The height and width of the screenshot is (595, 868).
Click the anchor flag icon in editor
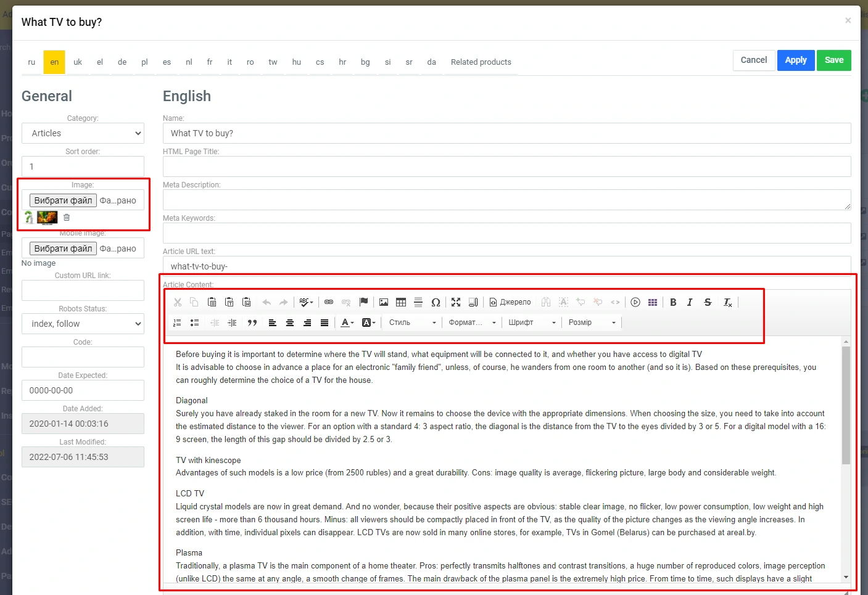pyautogui.click(x=363, y=302)
